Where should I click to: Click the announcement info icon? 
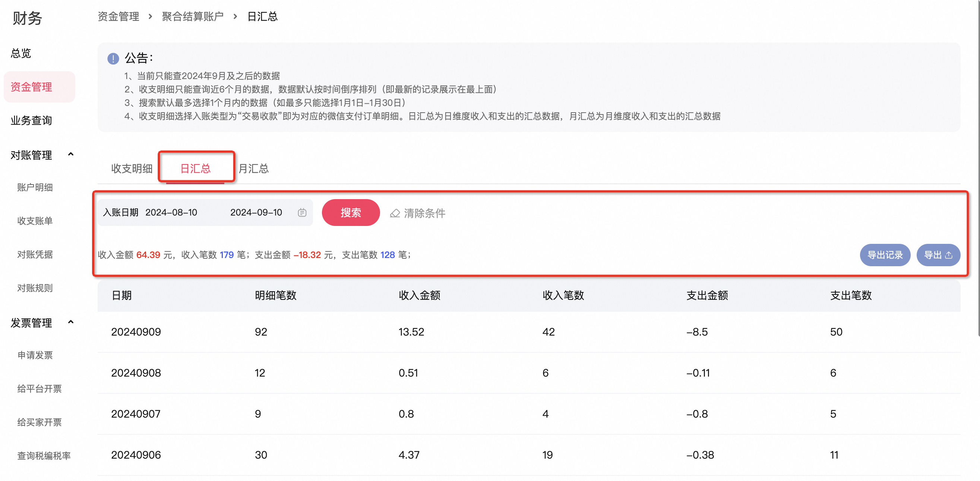click(x=113, y=59)
